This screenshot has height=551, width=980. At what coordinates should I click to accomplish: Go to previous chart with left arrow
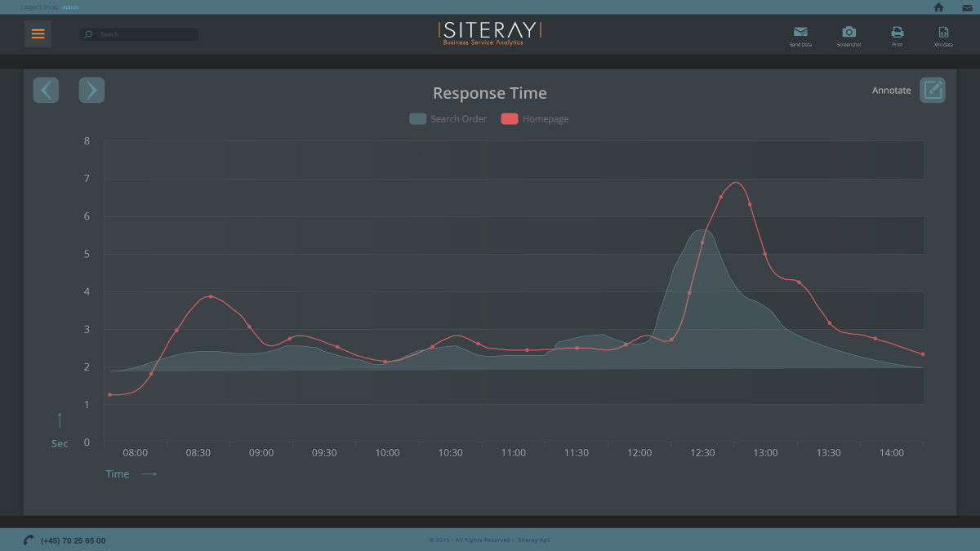pos(46,90)
